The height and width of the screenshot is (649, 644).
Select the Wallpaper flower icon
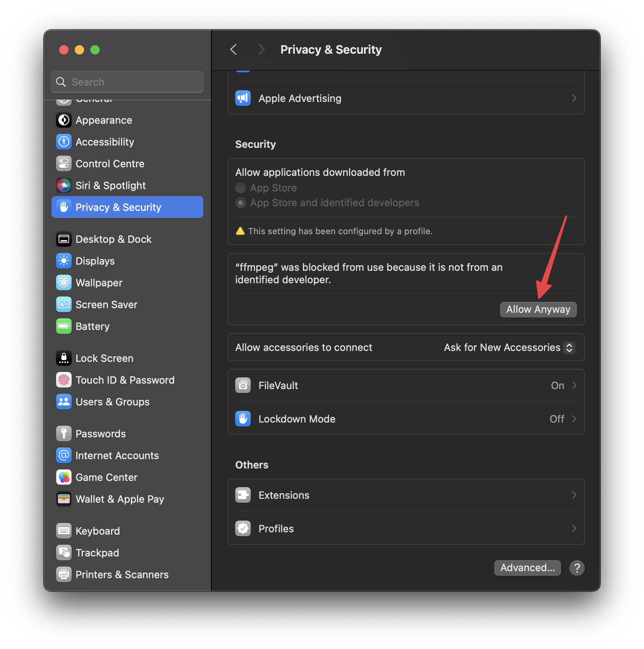tap(64, 283)
